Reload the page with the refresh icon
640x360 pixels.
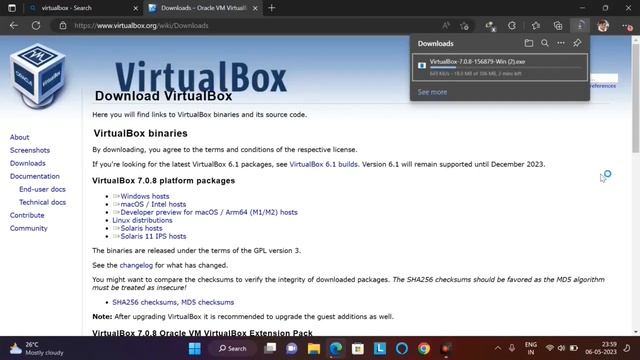[36, 25]
